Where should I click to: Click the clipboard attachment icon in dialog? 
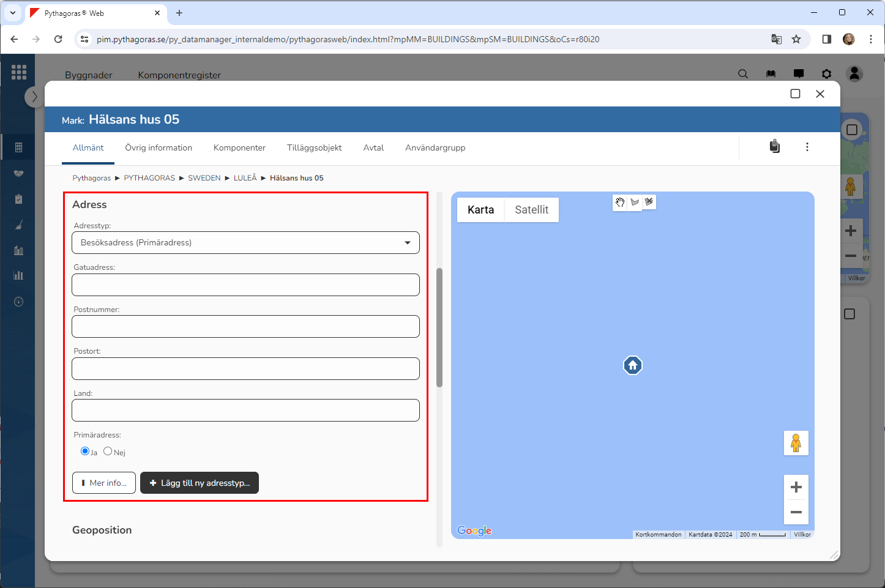pyautogui.click(x=774, y=147)
